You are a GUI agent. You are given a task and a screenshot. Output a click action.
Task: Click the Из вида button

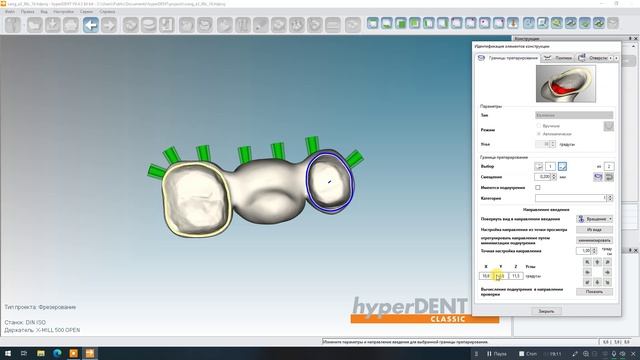tap(594, 230)
